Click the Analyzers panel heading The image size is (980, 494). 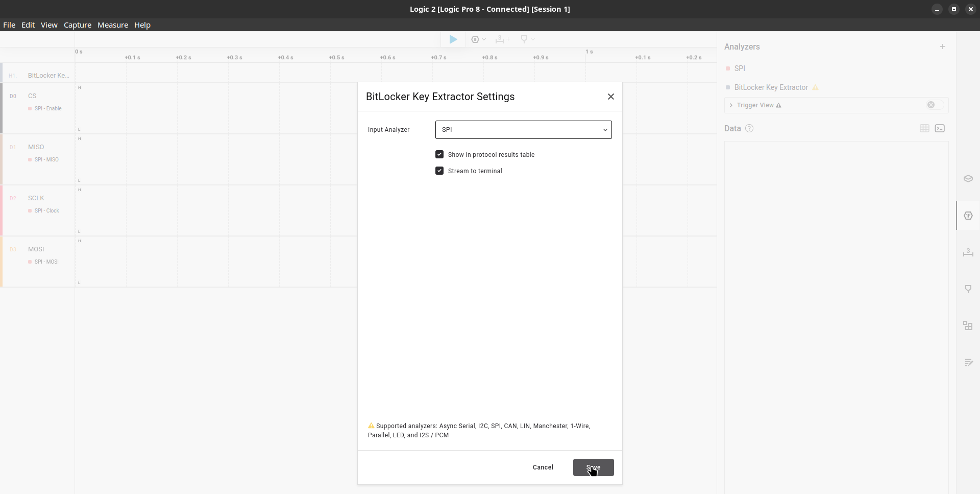tap(742, 46)
